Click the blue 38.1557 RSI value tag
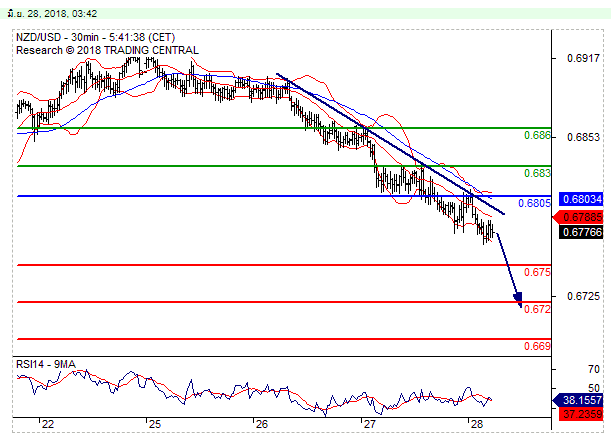This screenshot has height=441, width=611. click(x=579, y=400)
